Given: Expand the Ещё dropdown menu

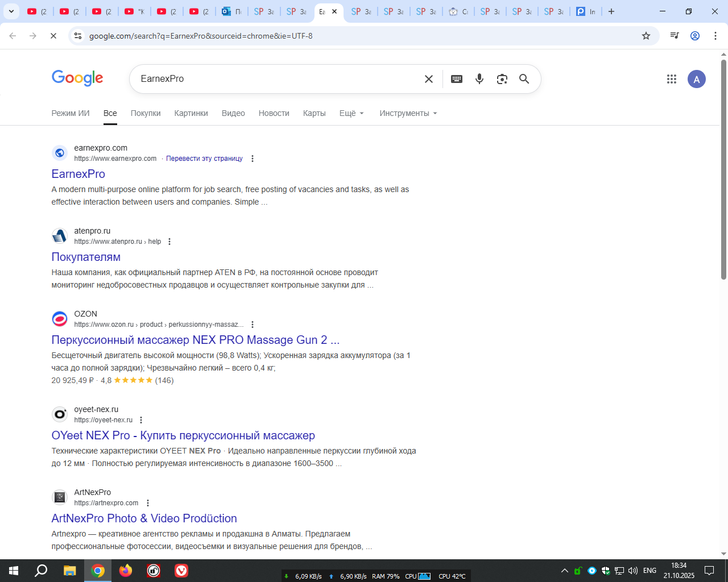Looking at the screenshot, I should [x=351, y=113].
